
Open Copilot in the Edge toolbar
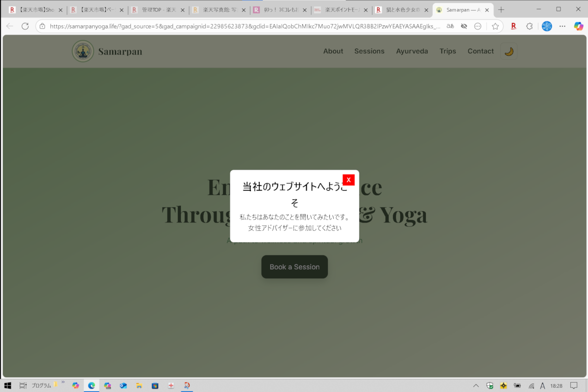click(x=578, y=26)
